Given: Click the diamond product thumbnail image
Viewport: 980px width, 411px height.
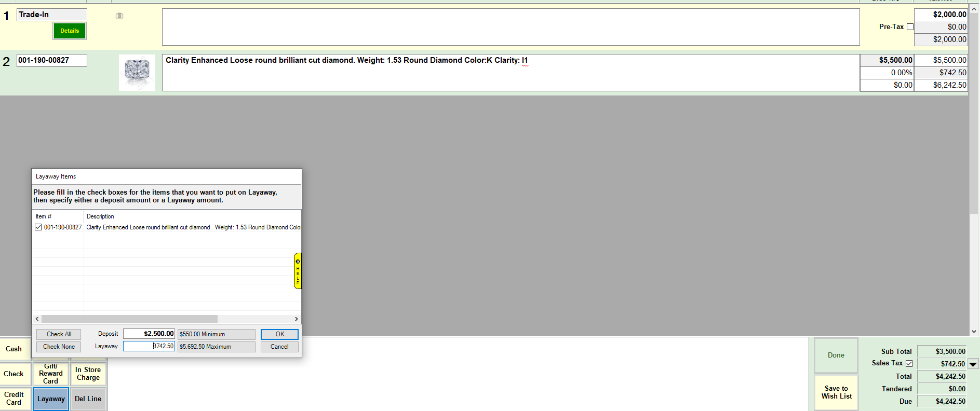Looking at the screenshot, I should (137, 73).
